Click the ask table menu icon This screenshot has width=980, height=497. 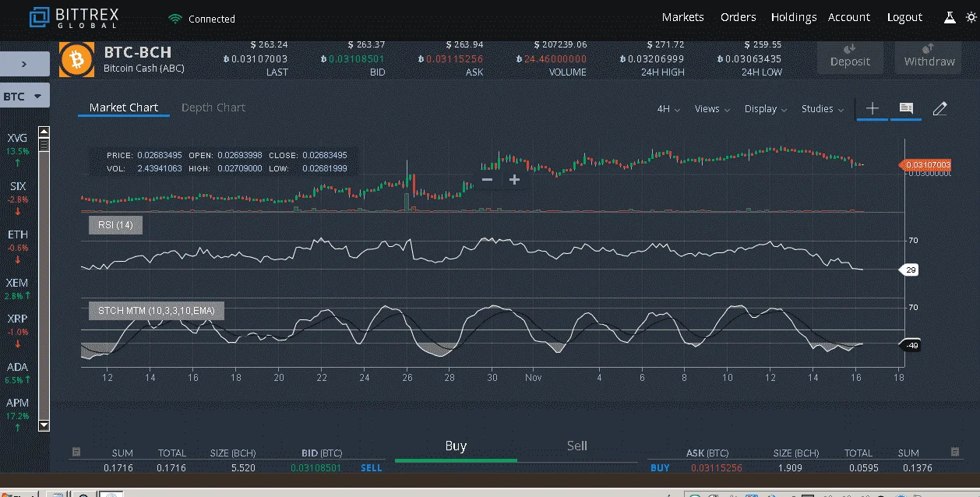coord(956,452)
